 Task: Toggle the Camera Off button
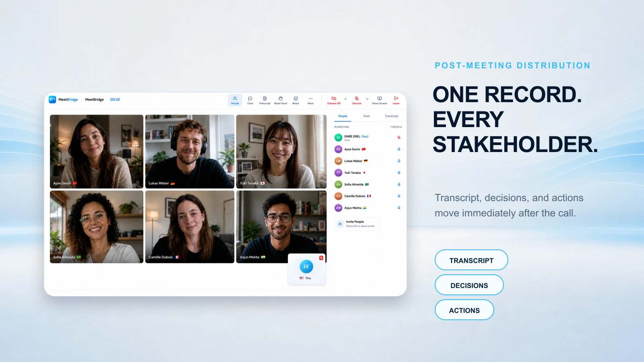[x=334, y=100]
